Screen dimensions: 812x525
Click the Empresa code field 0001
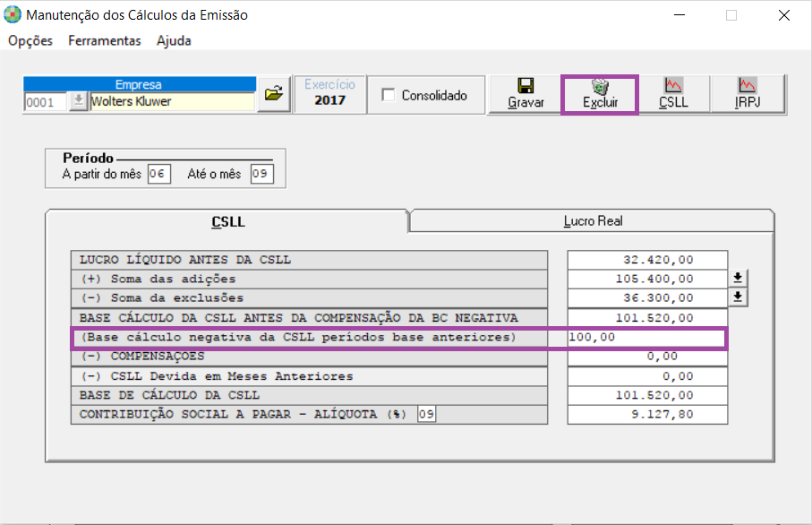tap(46, 101)
